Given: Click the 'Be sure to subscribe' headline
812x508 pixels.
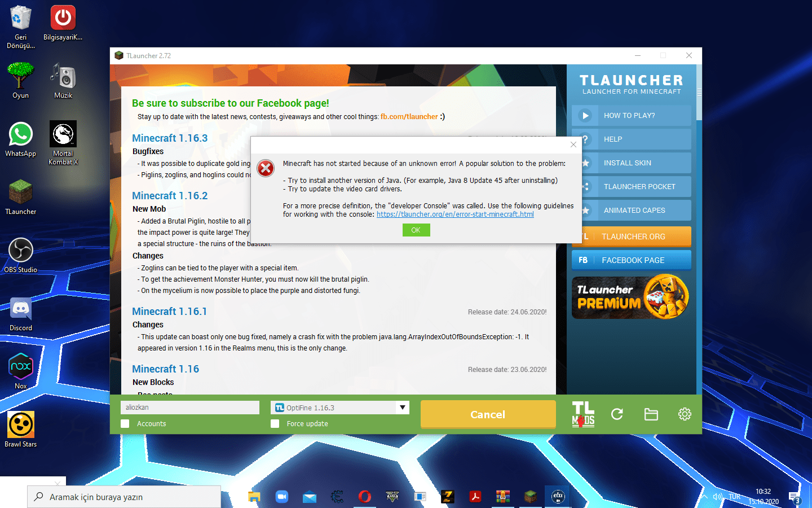Looking at the screenshot, I should tap(231, 103).
